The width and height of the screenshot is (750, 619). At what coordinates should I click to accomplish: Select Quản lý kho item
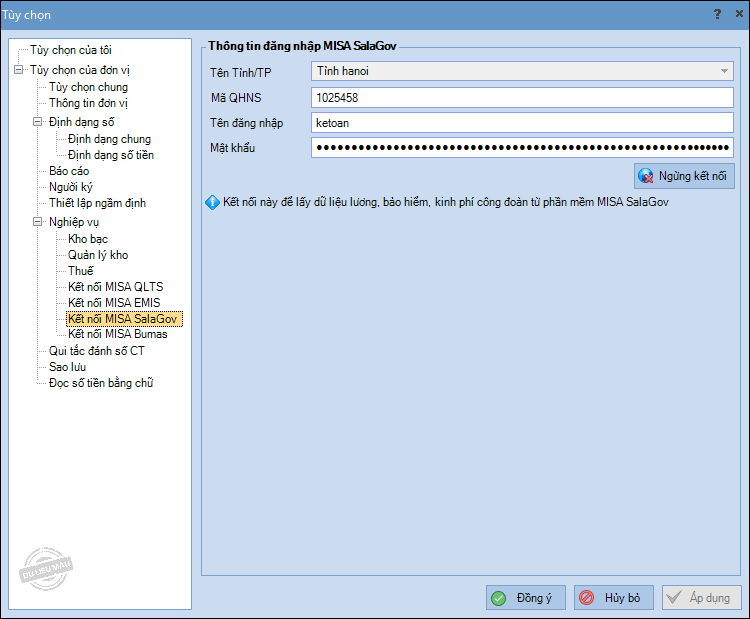coord(98,255)
